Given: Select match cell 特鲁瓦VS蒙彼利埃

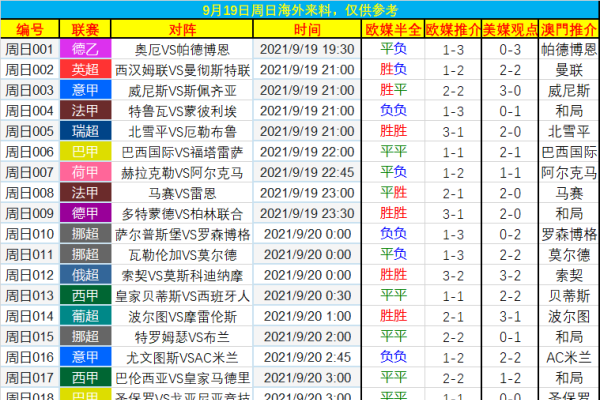Looking at the screenshot, I should [182, 111].
